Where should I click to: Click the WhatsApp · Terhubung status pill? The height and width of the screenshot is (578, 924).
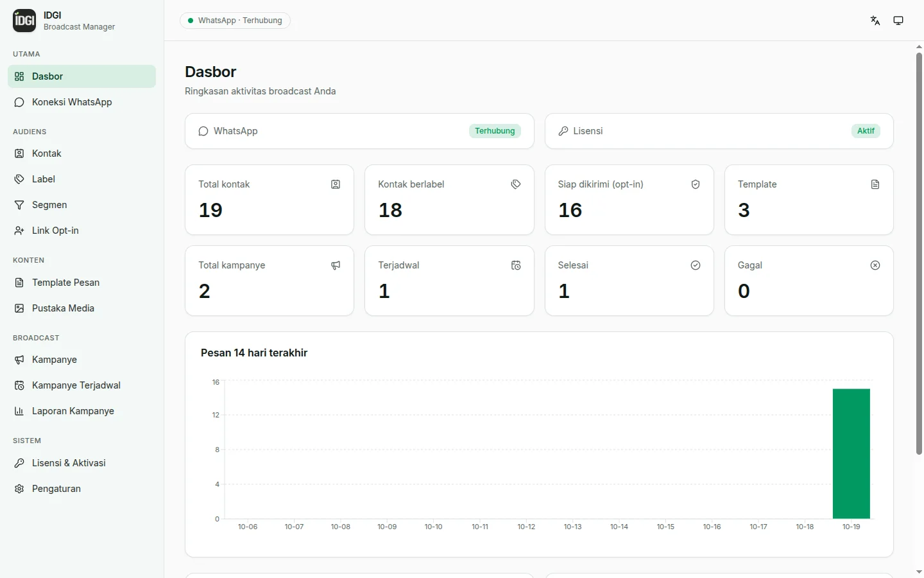tap(235, 21)
